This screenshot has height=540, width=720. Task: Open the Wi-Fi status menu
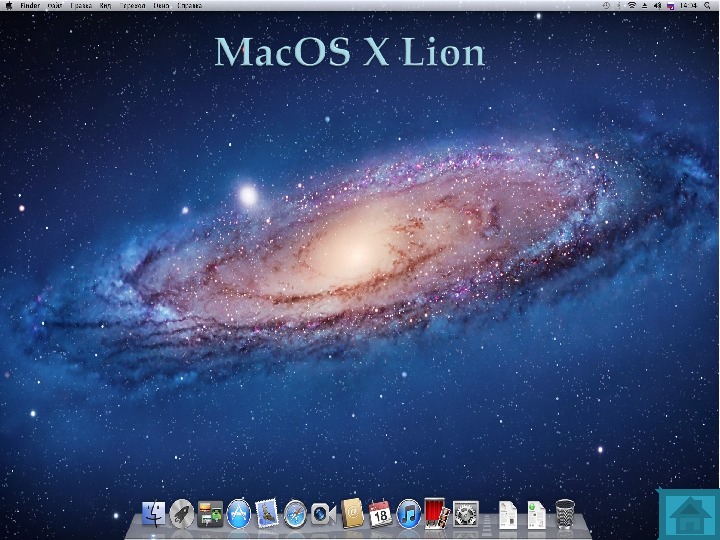tap(632, 6)
